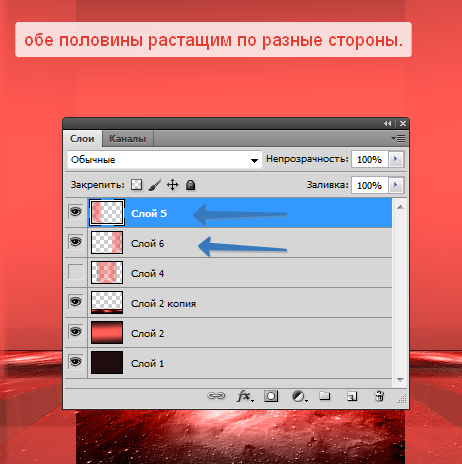Image resolution: width=462 pixels, height=464 pixels.
Task: Toggle visibility of Слой 1
Action: (76, 362)
